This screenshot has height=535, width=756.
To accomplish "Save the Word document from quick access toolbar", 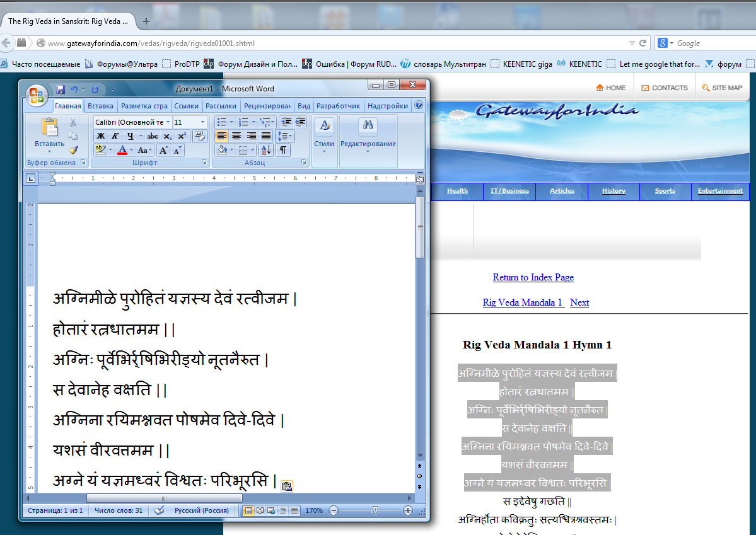I will click(61, 89).
